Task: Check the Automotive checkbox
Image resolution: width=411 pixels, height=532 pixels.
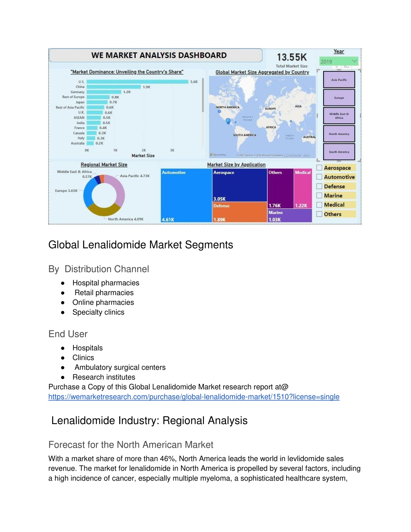Action: pos(319,177)
